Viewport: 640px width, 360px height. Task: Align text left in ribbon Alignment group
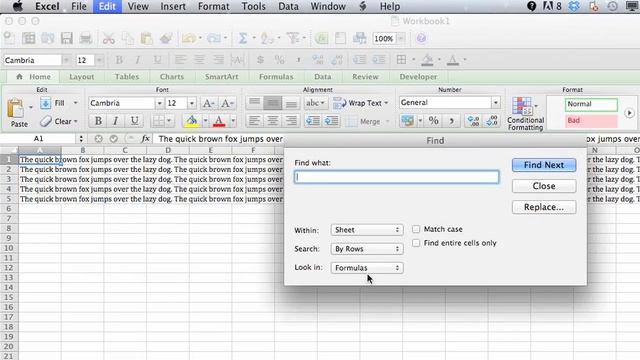pos(254,121)
